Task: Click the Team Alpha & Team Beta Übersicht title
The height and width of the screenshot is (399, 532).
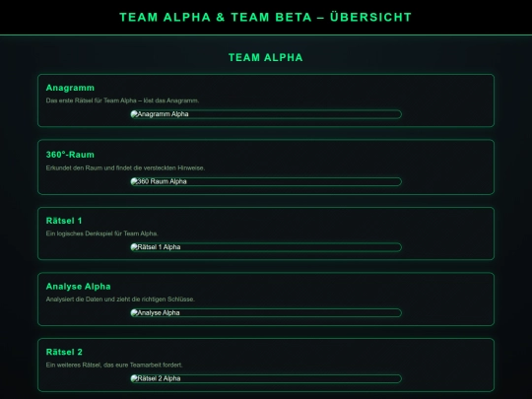Action: [x=266, y=18]
